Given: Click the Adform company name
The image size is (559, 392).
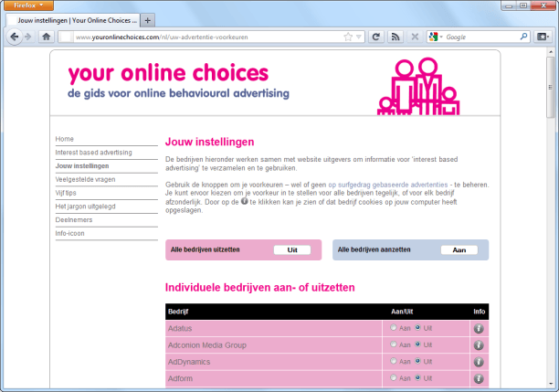Looking at the screenshot, I should 180,378.
